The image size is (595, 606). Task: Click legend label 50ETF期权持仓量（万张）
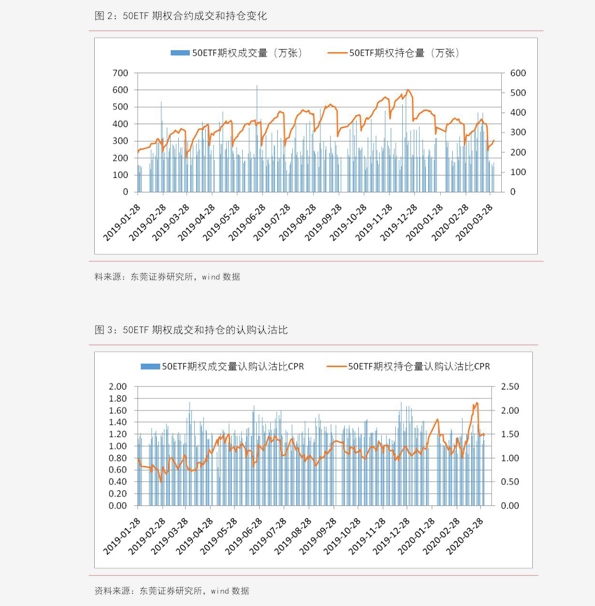[x=405, y=53]
